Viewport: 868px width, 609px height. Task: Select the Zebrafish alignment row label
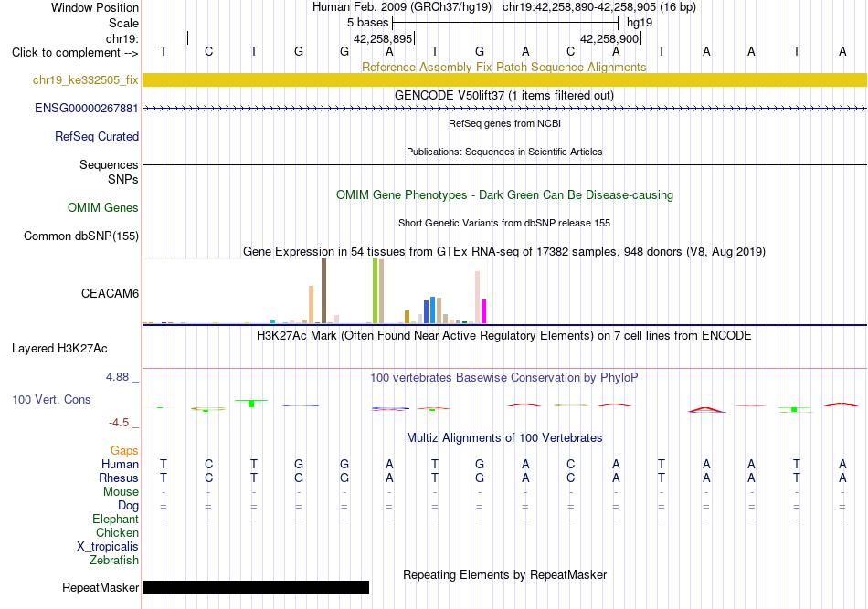pyautogui.click(x=114, y=561)
